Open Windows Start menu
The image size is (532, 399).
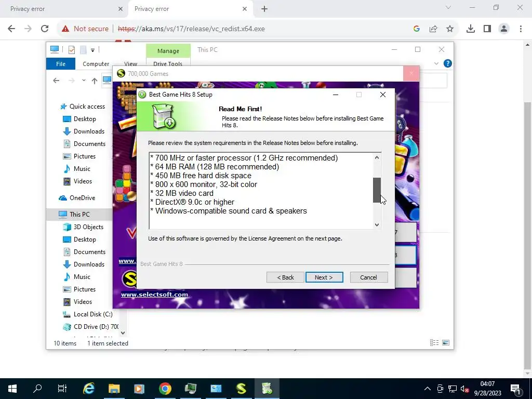coord(12,389)
